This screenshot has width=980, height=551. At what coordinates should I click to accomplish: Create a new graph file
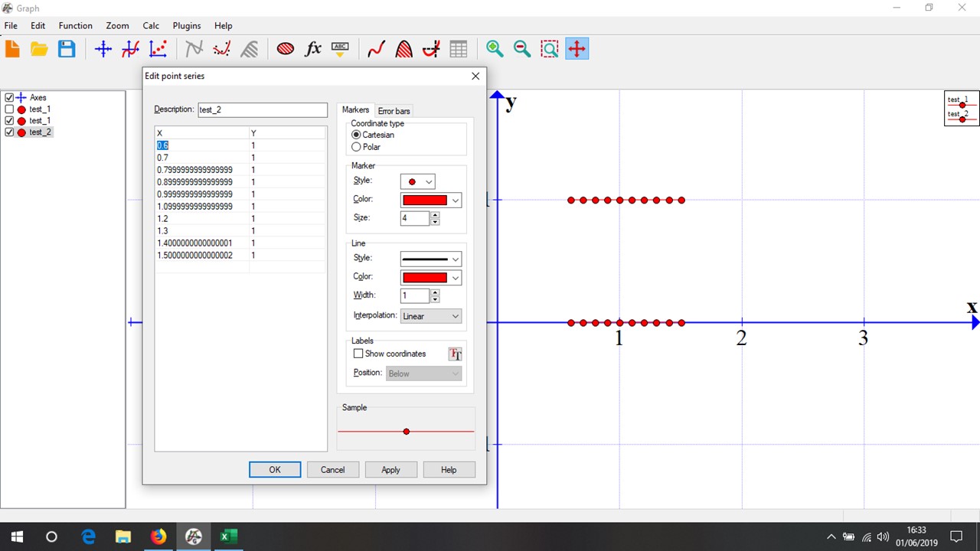pyautogui.click(x=12, y=49)
